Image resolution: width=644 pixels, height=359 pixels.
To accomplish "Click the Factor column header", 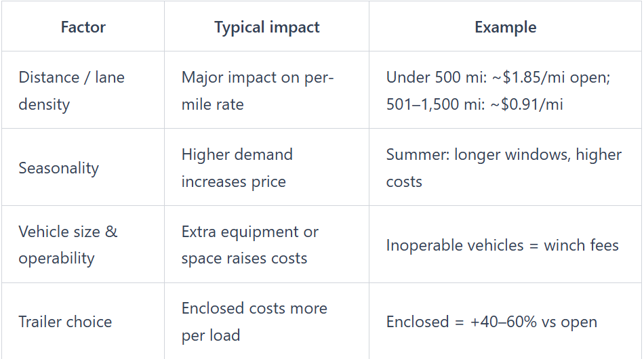I will click(x=83, y=27).
